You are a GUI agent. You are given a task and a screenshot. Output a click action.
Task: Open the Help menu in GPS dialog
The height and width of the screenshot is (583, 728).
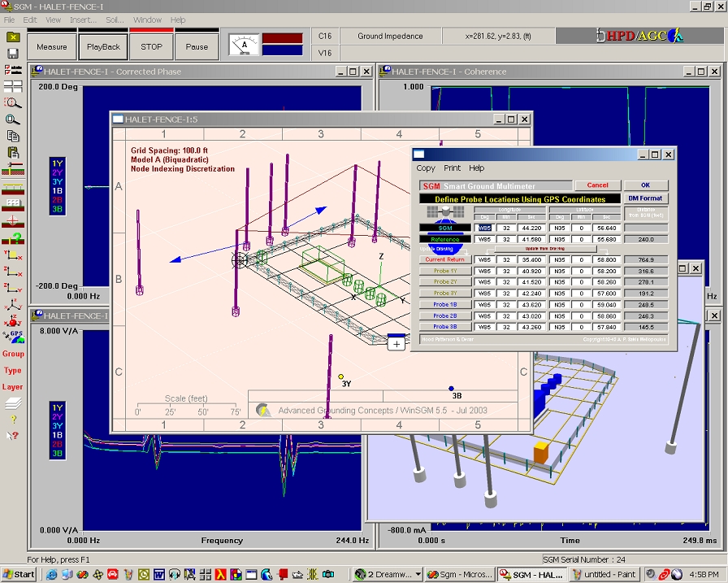(x=476, y=168)
